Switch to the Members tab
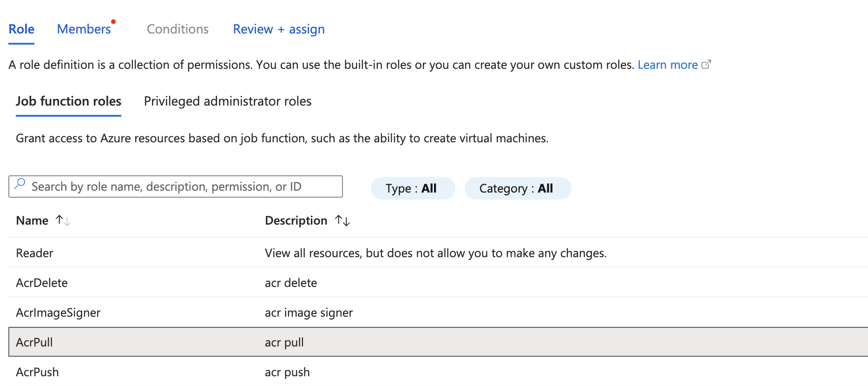 (x=84, y=29)
